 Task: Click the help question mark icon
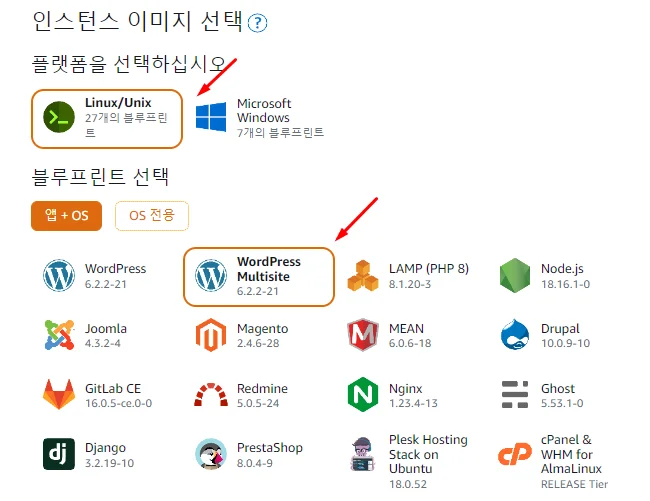pos(257,23)
